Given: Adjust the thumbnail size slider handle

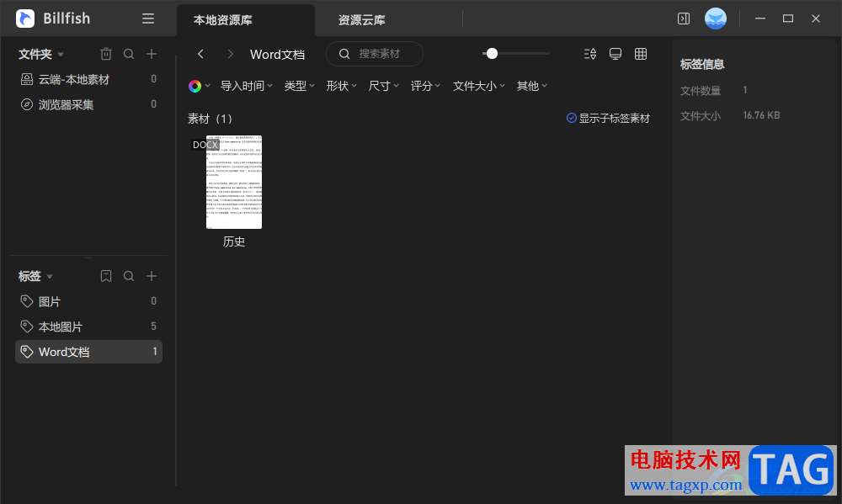Looking at the screenshot, I should 492,54.
